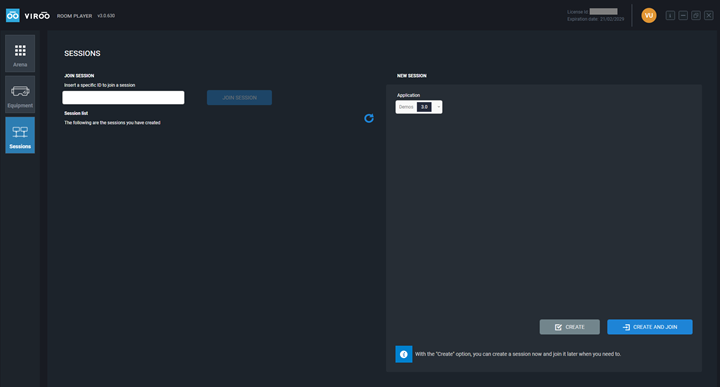Click the blue info icon near Create hint
This screenshot has height=387, width=720.
point(404,354)
